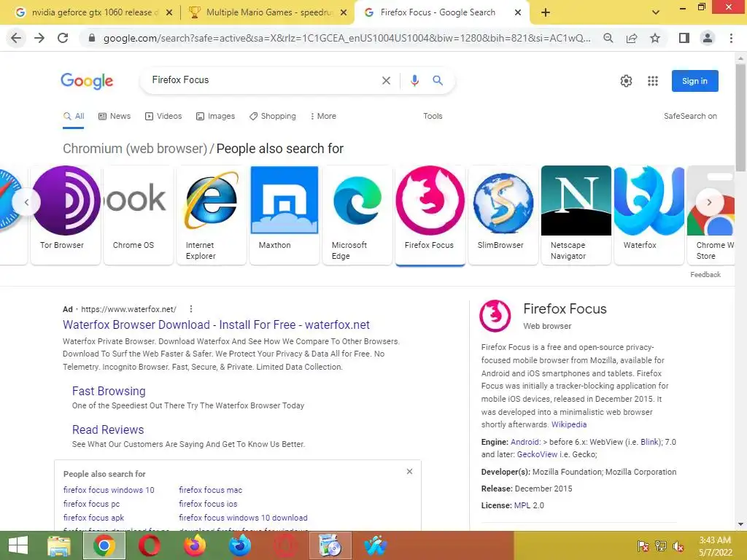747x560 pixels.
Task: Select Maxthon carousel card
Action: (x=285, y=215)
